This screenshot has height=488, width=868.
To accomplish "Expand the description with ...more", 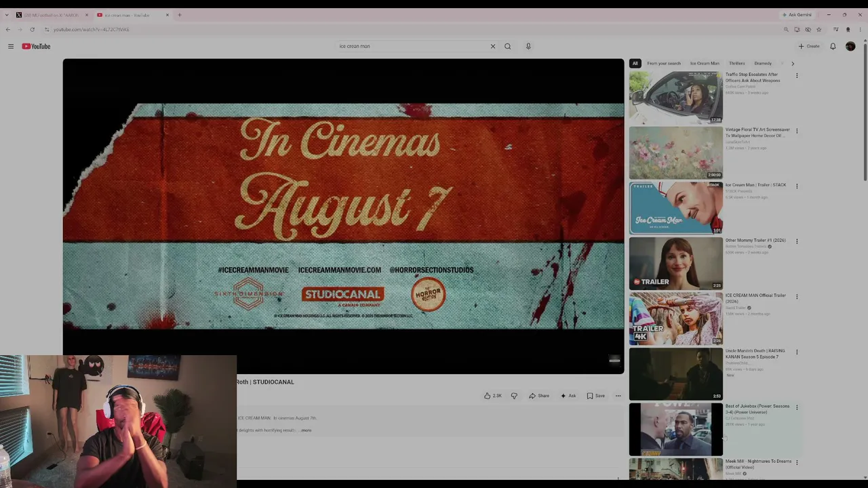I will pos(306,430).
